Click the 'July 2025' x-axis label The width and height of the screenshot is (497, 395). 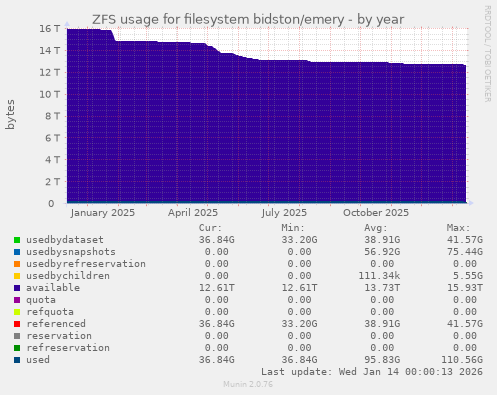(284, 213)
